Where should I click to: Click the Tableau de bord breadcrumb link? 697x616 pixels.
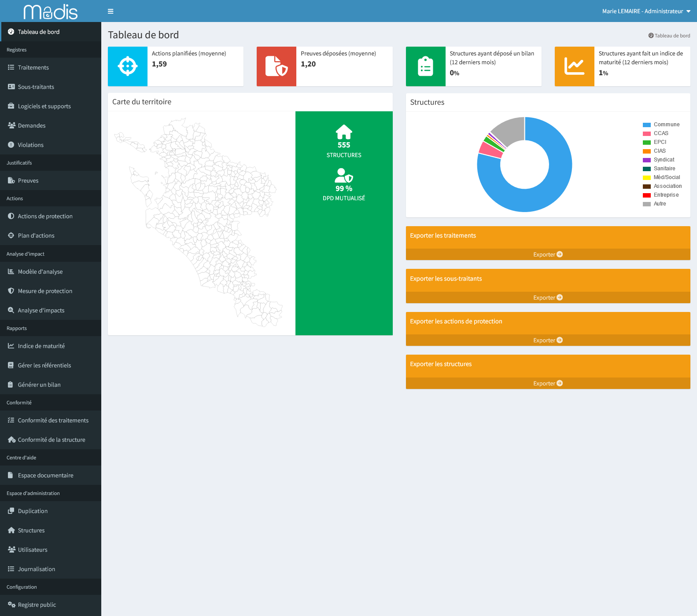click(x=672, y=36)
